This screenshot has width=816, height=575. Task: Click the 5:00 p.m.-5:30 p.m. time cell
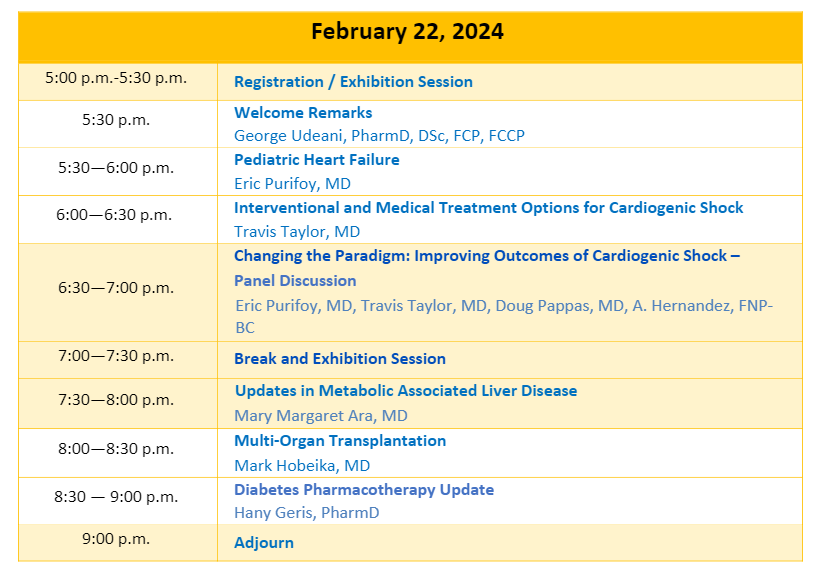[116, 78]
